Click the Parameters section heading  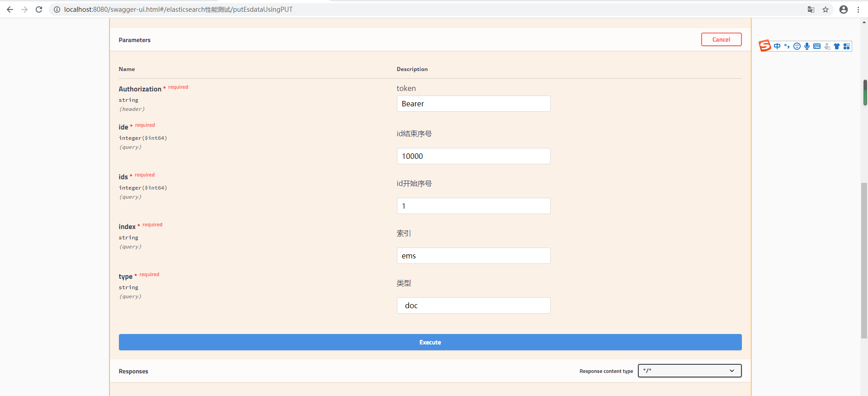134,40
